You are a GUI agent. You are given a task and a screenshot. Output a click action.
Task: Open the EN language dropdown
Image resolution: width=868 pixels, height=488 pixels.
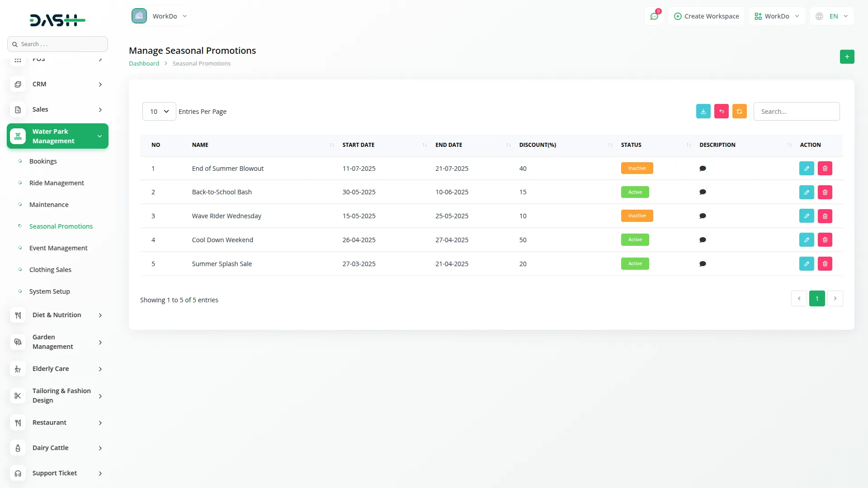click(x=832, y=16)
